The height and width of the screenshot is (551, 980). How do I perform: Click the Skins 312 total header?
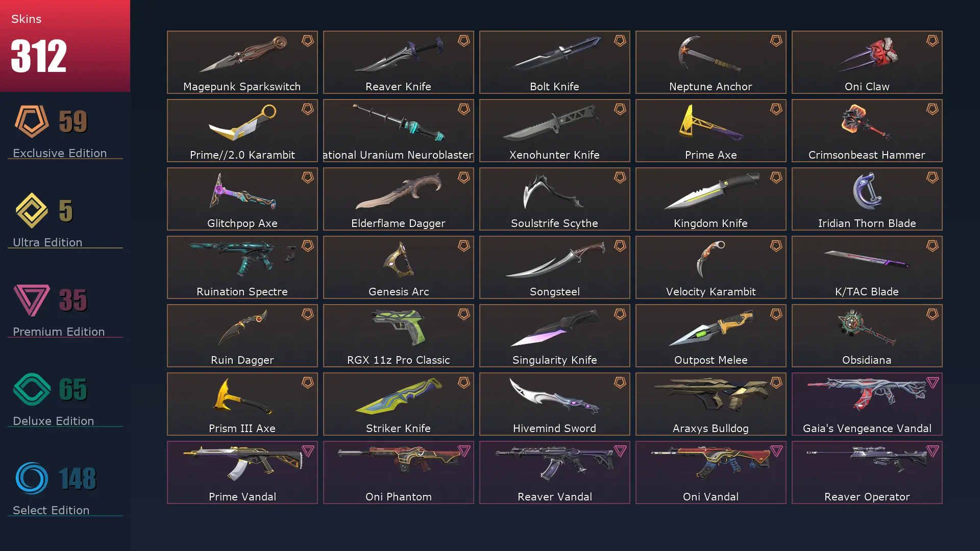(x=65, y=46)
